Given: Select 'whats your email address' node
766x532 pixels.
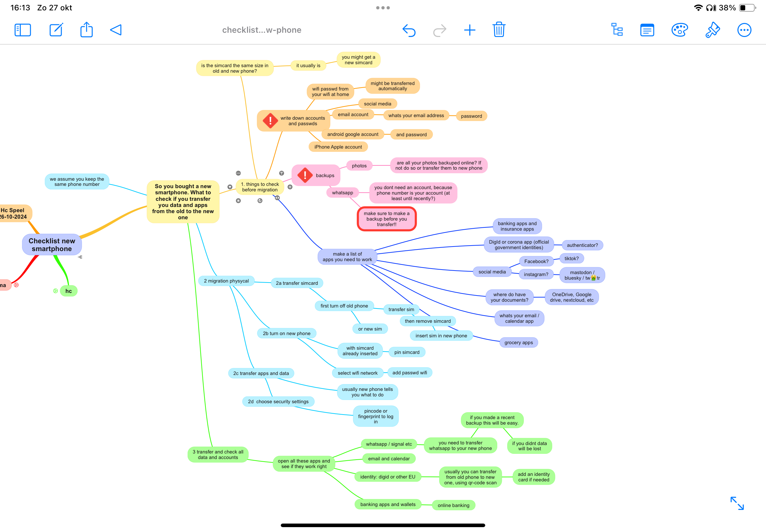Looking at the screenshot, I should pyautogui.click(x=416, y=115).
